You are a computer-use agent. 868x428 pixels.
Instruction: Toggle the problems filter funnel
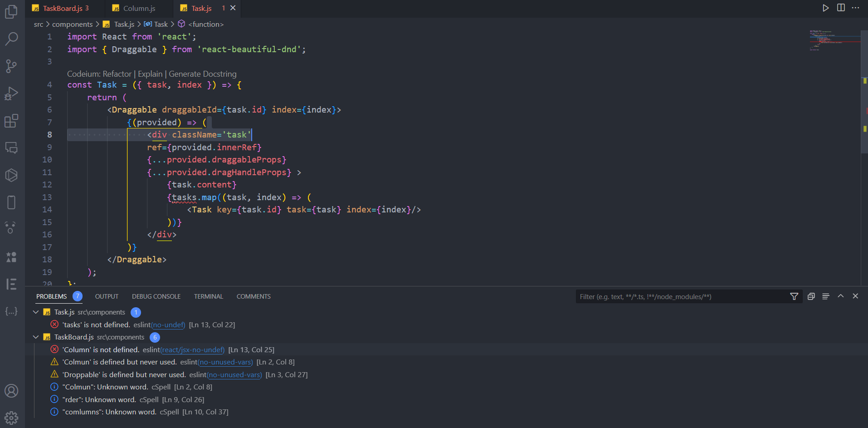(x=794, y=296)
